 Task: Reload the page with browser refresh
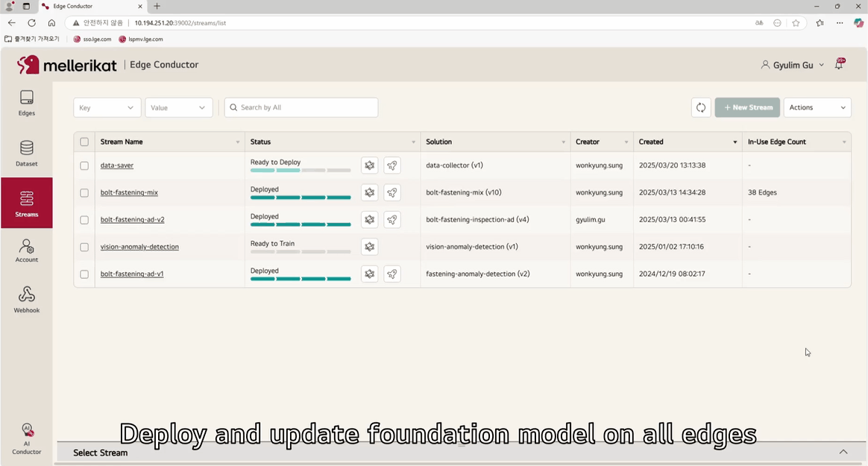click(x=31, y=22)
